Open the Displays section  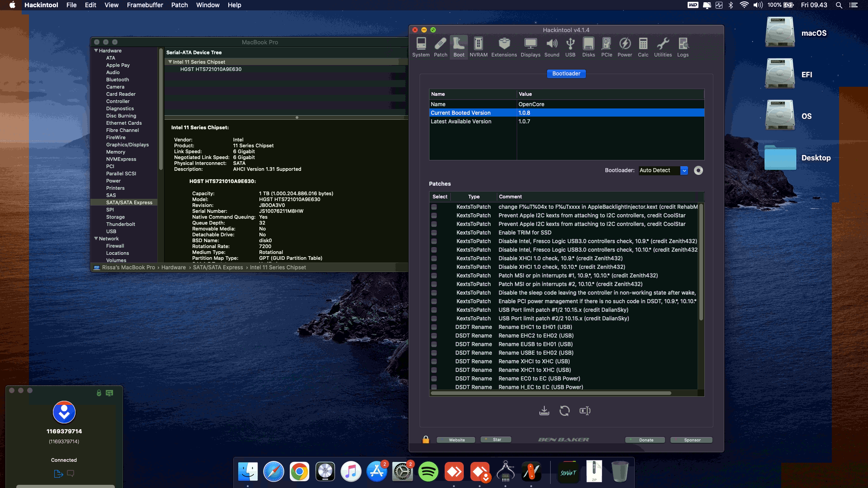click(x=530, y=47)
